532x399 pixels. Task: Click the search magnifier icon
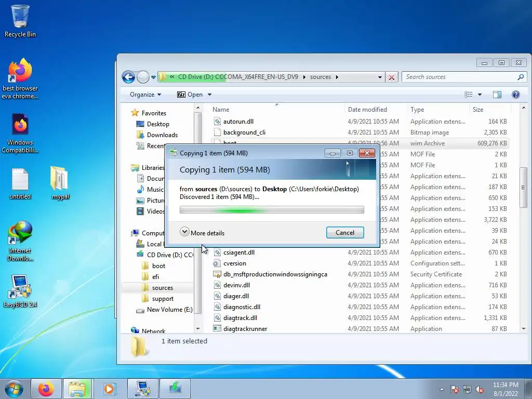pos(521,77)
